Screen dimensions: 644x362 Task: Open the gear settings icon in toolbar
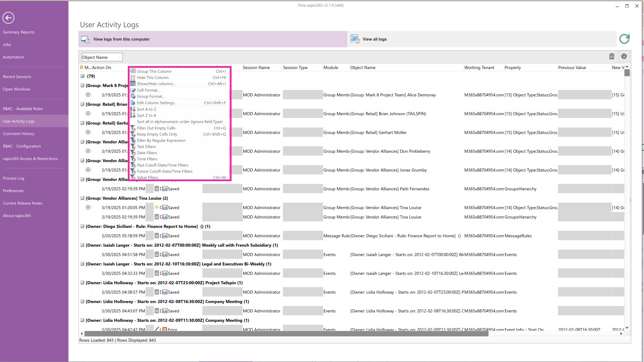[x=624, y=57]
